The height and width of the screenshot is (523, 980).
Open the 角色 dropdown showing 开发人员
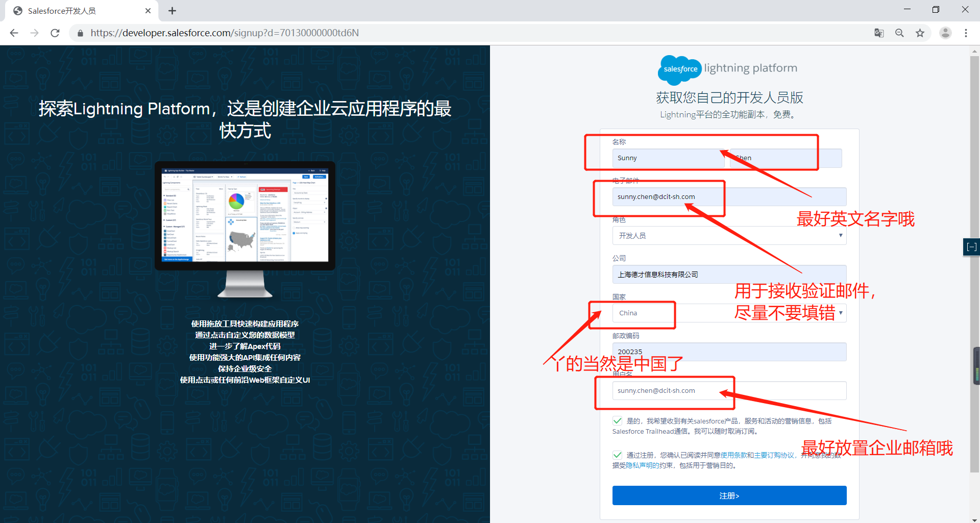click(729, 236)
